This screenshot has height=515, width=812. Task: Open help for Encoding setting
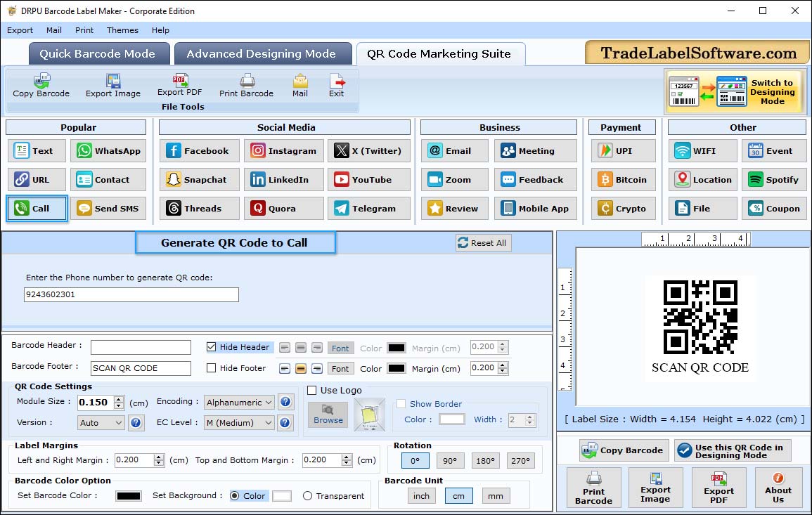pyautogui.click(x=285, y=402)
